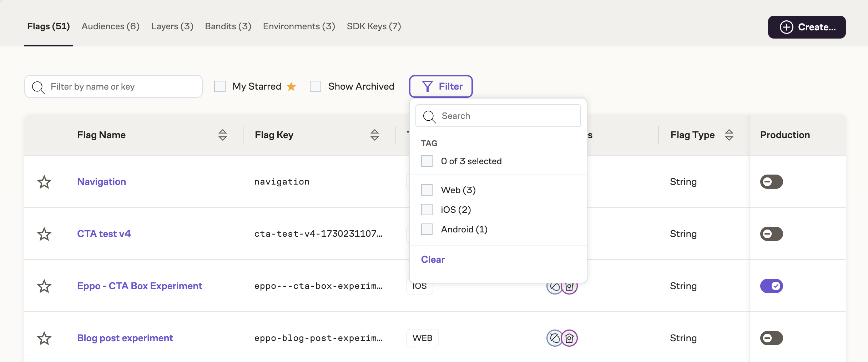Switch to the Audiences tab
This screenshot has height=362, width=868.
tap(110, 26)
